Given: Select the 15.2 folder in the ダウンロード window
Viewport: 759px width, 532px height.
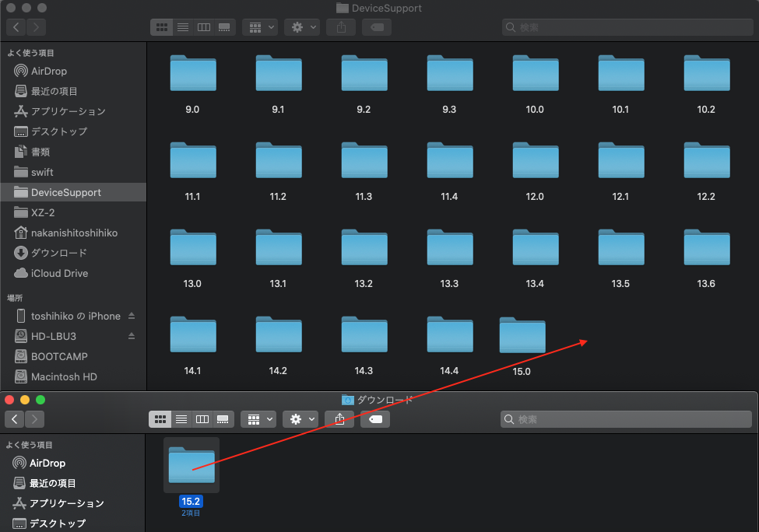Looking at the screenshot, I should pos(192,465).
